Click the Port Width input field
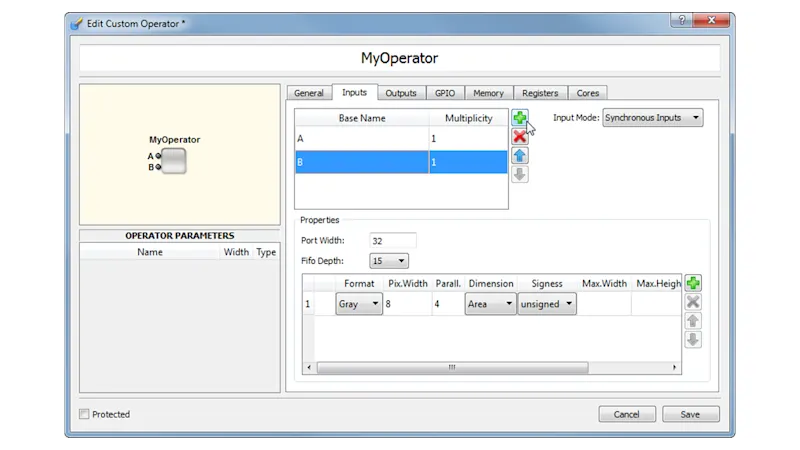This screenshot has height=450, width=800. (x=392, y=241)
